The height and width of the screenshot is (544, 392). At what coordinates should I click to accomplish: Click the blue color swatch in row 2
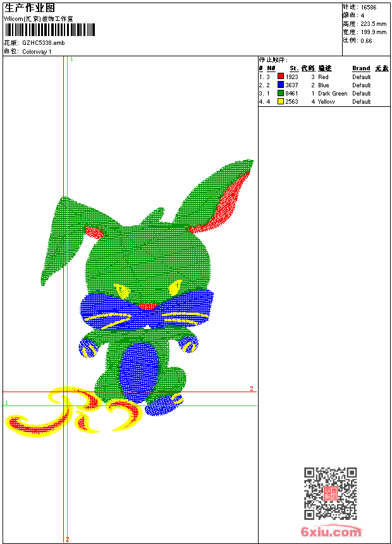point(281,85)
